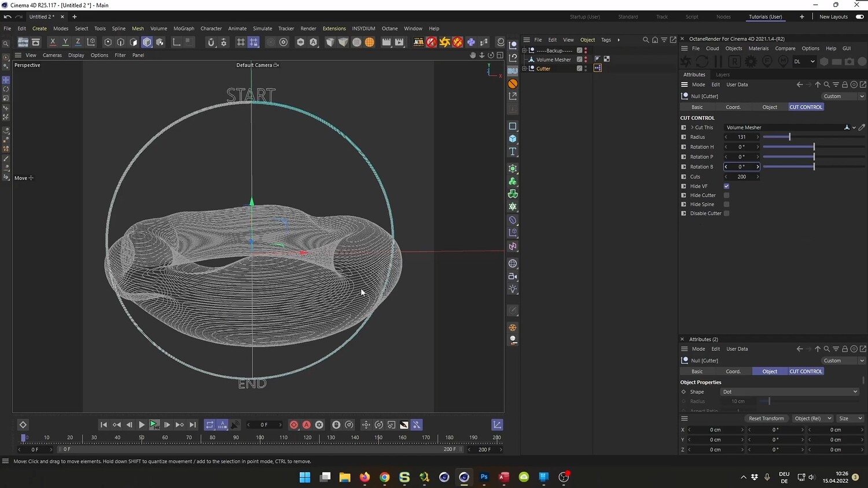Viewport: 868px width, 488px height.
Task: Open the Custom dropdown in lower Attributes
Action: tap(843, 360)
